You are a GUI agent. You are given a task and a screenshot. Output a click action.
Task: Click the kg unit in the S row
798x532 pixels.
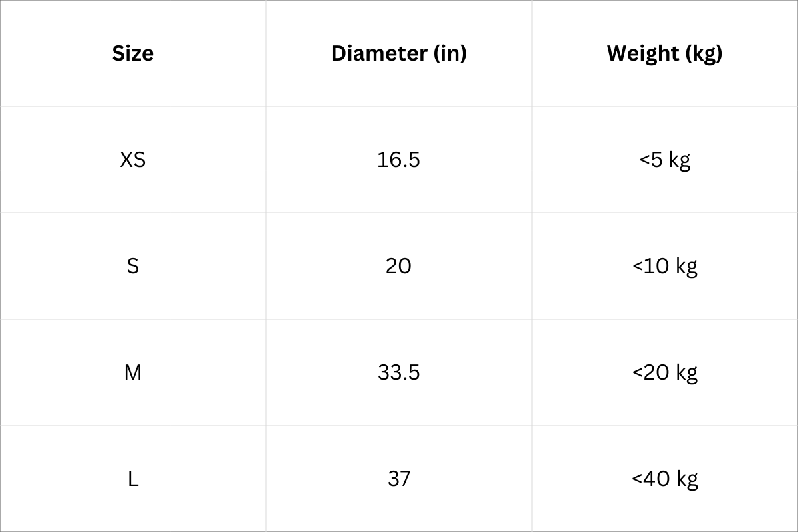point(686,267)
